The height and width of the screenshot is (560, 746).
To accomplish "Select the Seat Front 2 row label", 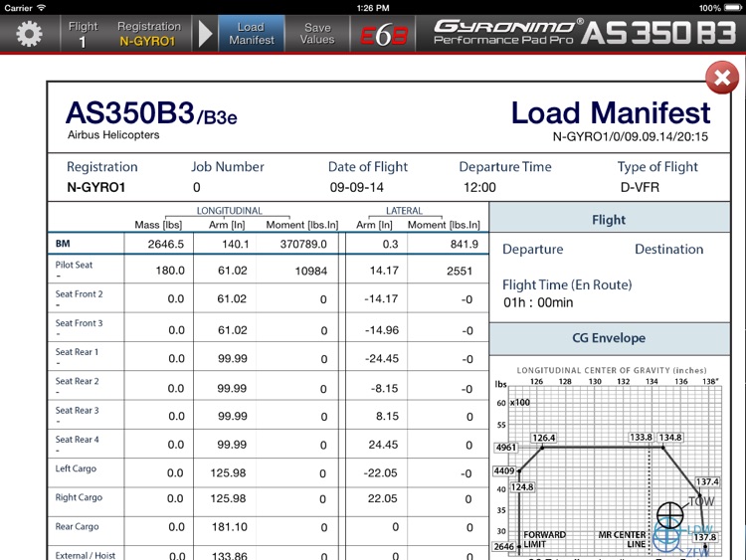I will coord(79,294).
